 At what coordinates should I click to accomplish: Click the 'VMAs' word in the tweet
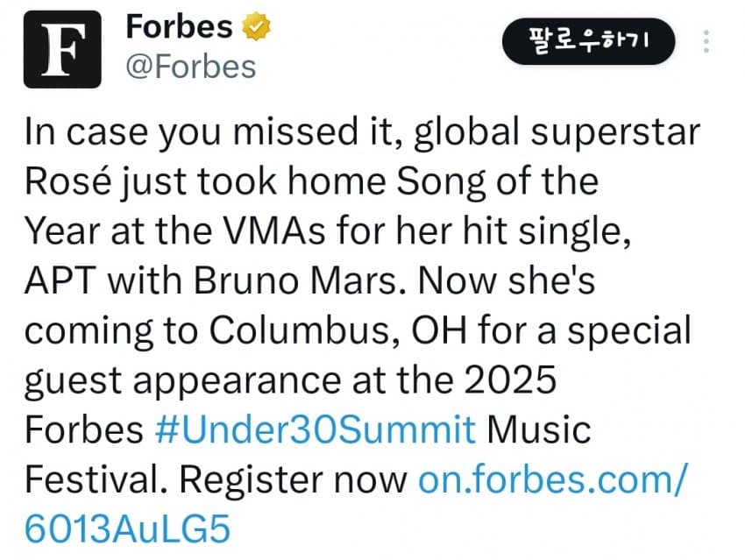[274, 231]
